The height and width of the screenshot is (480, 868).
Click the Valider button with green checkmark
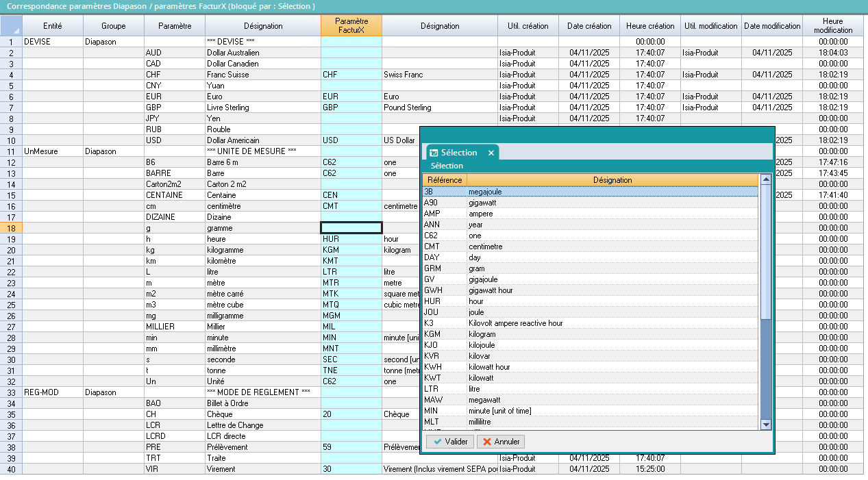point(449,442)
